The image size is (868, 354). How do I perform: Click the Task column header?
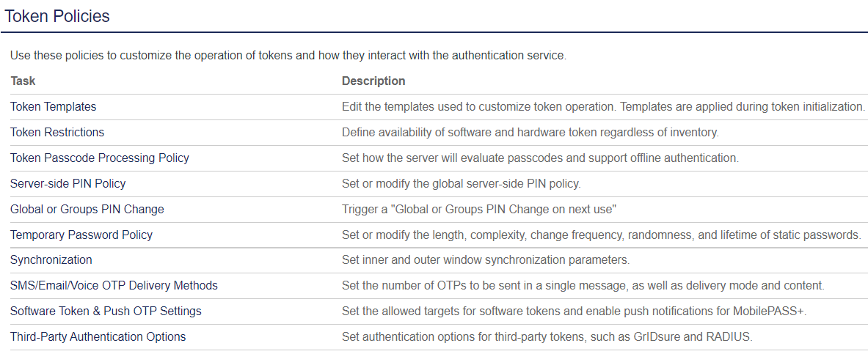(23, 81)
